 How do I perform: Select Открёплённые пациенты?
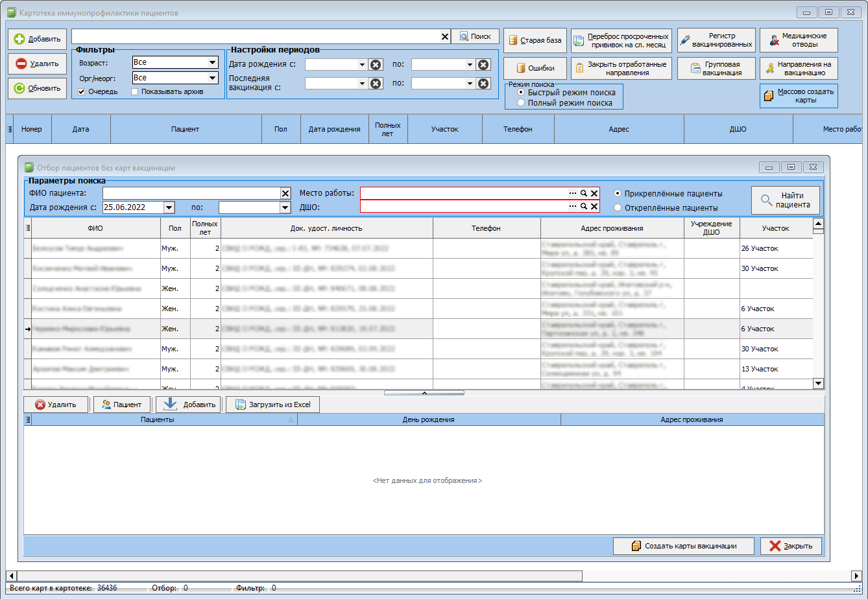[618, 207]
